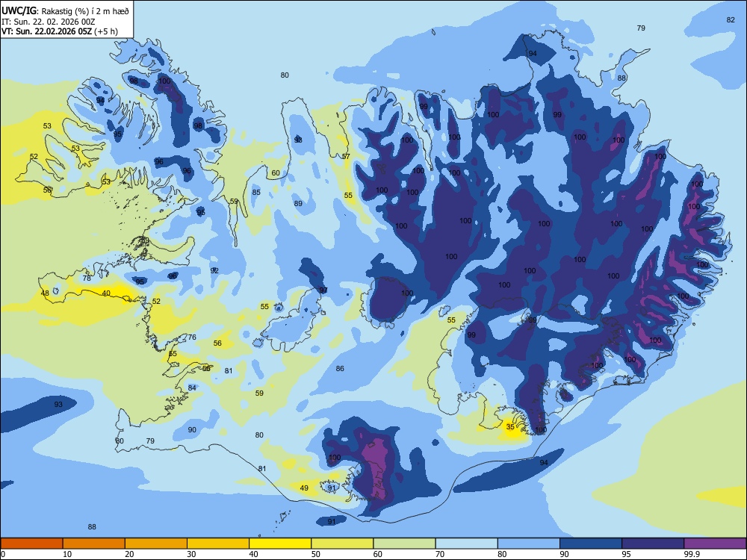Click the amber 20–30 legend swatch
747x560 pixels.
coord(156,544)
